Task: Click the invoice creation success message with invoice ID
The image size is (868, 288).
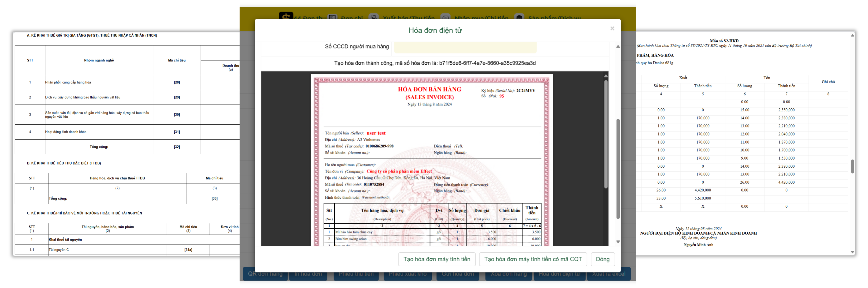Action: [x=435, y=63]
